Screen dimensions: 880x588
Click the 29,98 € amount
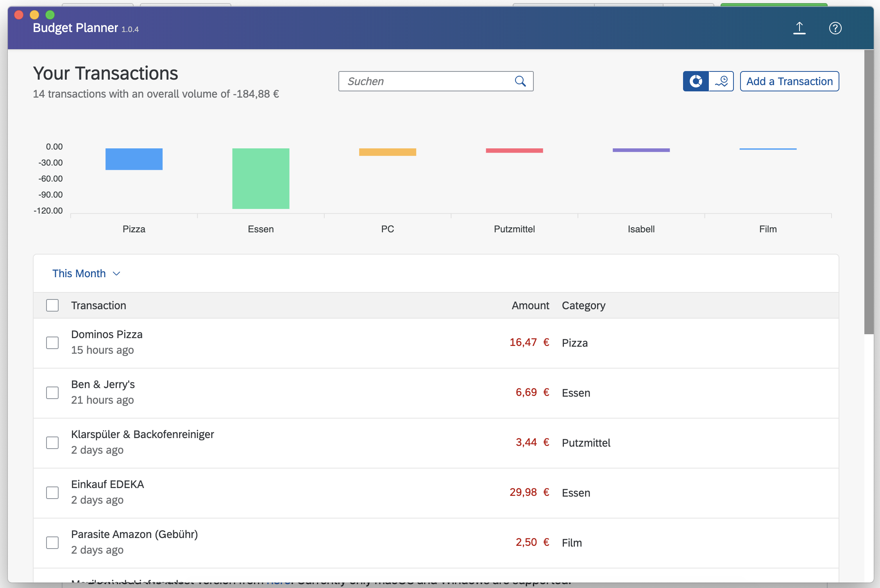click(529, 492)
